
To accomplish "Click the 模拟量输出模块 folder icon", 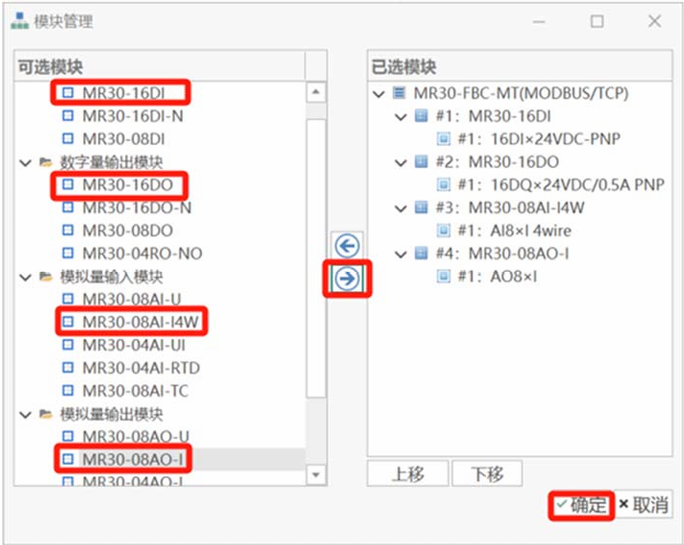I will 46,413.
